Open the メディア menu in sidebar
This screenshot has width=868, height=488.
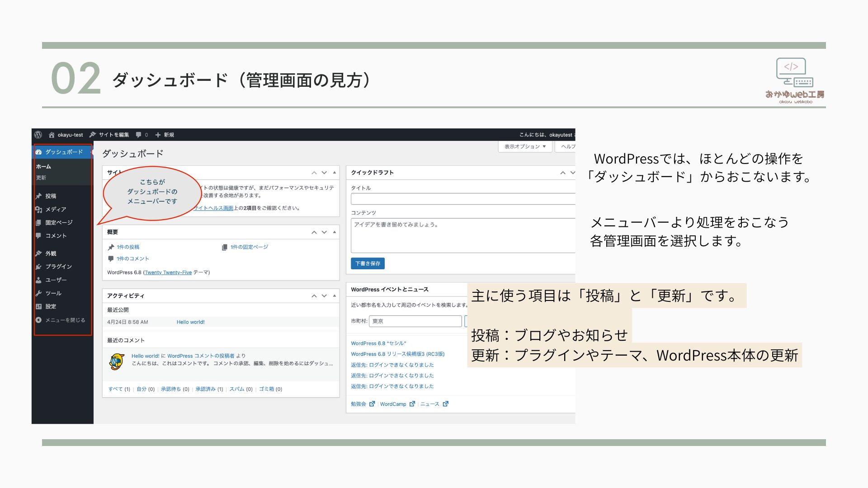(x=56, y=209)
